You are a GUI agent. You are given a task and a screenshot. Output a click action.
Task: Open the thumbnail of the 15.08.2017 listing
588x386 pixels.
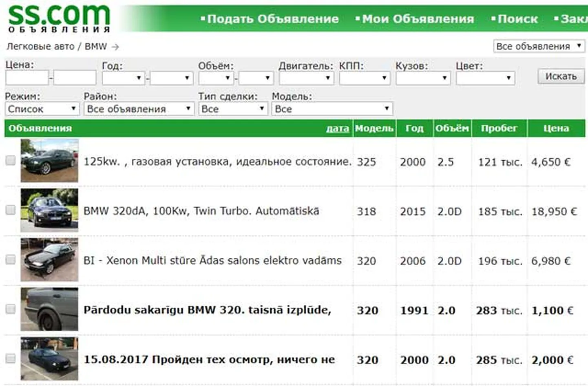click(x=49, y=359)
